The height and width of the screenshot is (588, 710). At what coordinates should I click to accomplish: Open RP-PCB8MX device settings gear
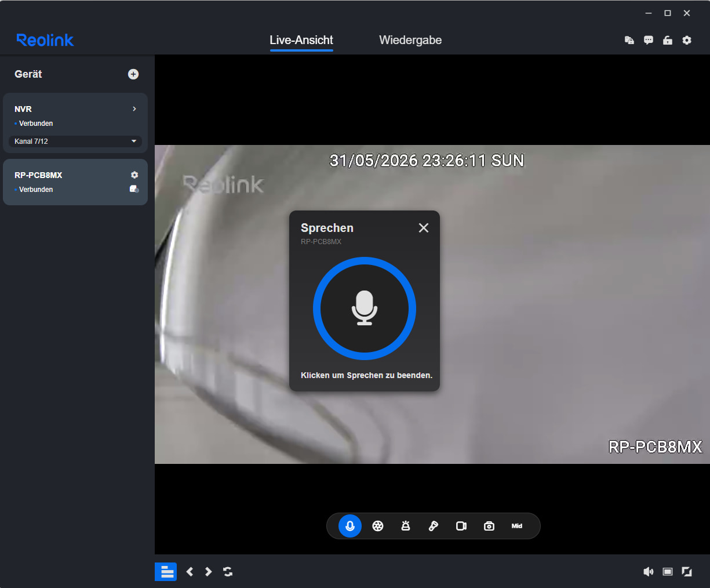click(134, 175)
